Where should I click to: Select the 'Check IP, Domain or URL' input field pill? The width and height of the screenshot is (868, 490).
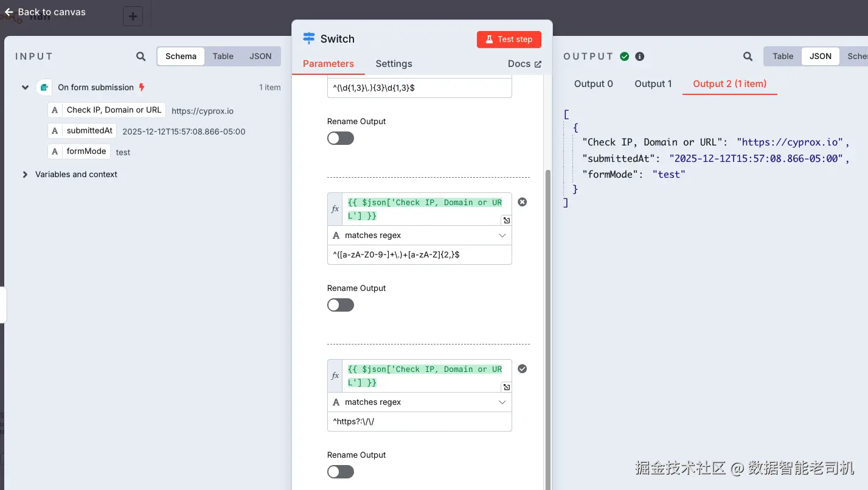coord(107,110)
